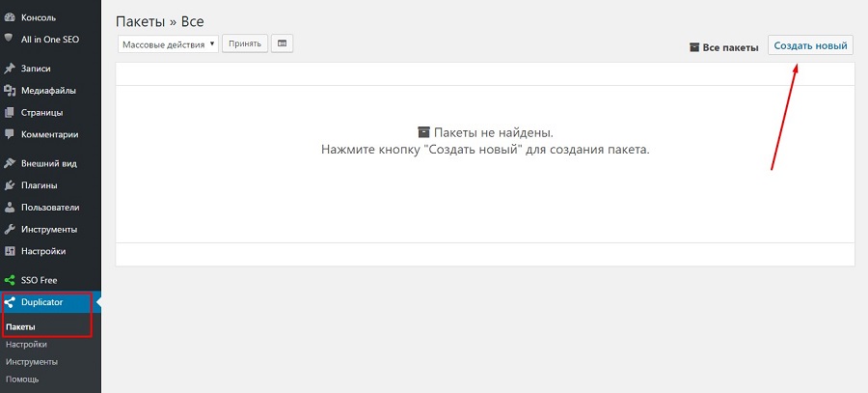This screenshot has height=393, width=868.
Task: Click the Медиафайлы media icon
Action: 9,91
